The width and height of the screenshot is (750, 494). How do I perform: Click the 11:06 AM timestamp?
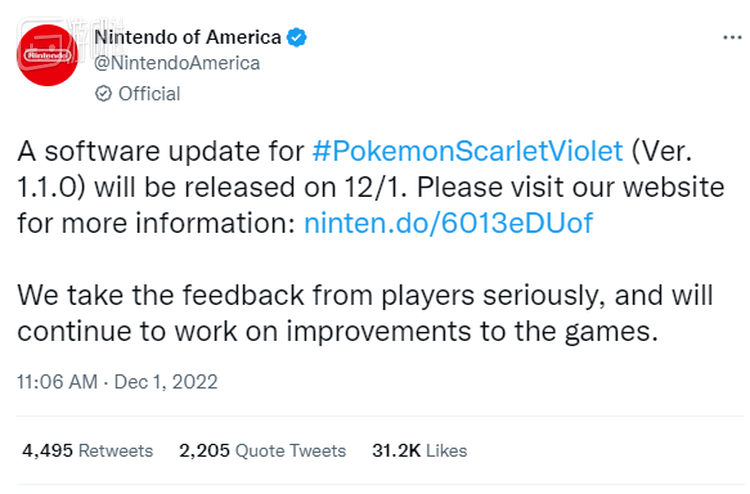click(x=56, y=381)
